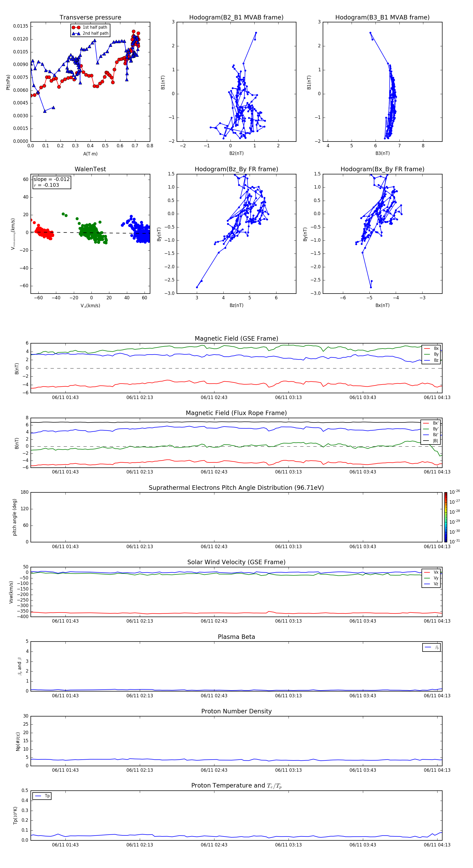Viewport: 473px width, 868px height.
Task: Click "06/11 02:43" tick under Proton Number Density plot
Action: (214, 770)
